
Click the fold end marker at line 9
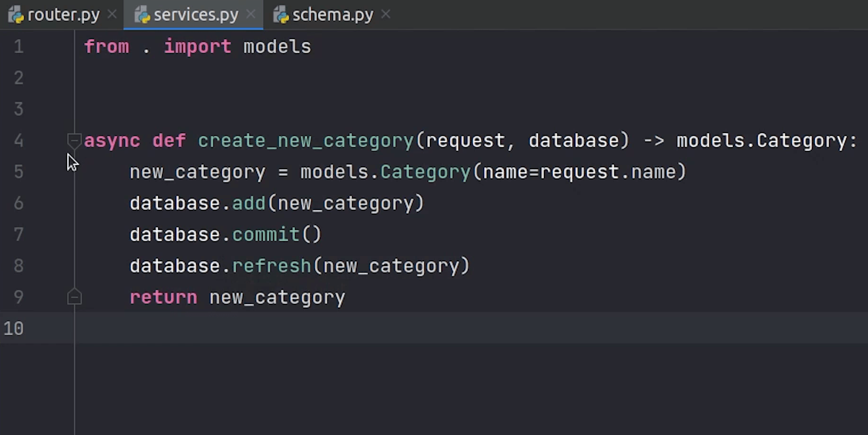[x=74, y=297]
